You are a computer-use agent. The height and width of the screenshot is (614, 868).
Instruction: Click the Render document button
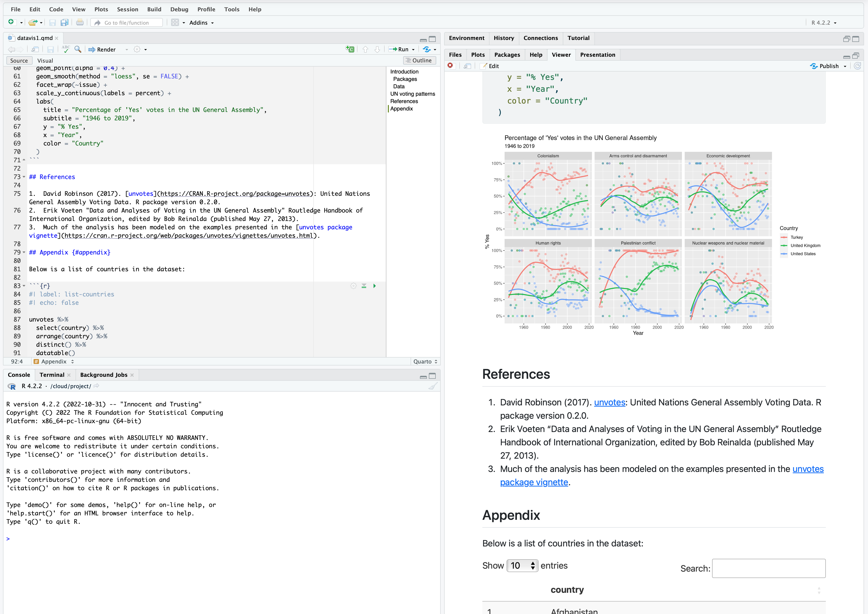click(102, 50)
